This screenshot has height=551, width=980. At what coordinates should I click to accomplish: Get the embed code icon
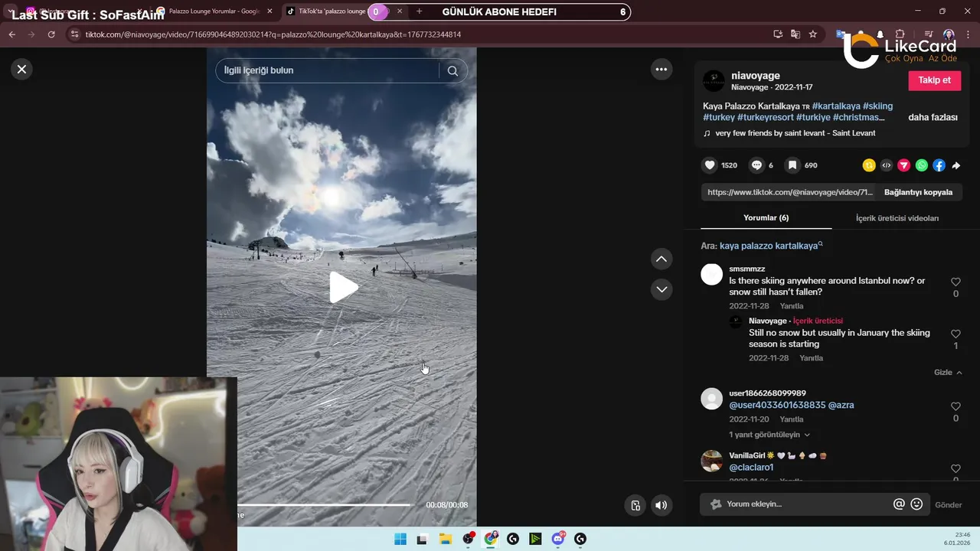pyautogui.click(x=887, y=165)
